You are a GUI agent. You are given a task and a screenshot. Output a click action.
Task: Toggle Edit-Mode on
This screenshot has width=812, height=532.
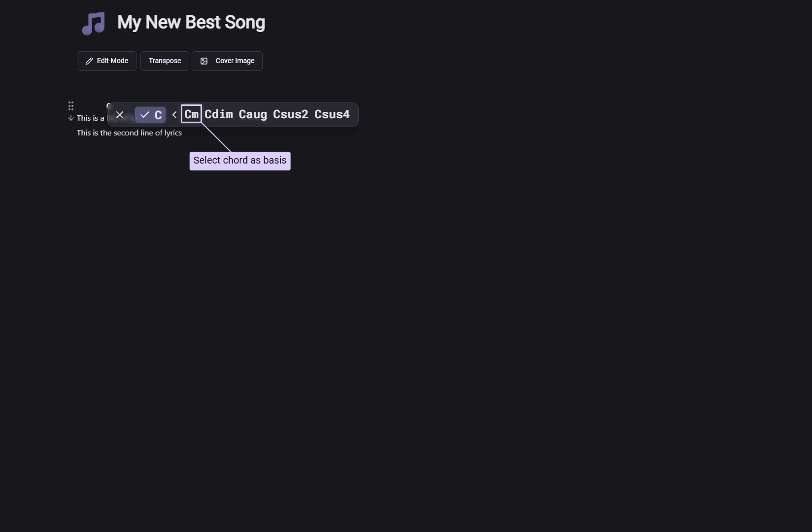coord(106,61)
